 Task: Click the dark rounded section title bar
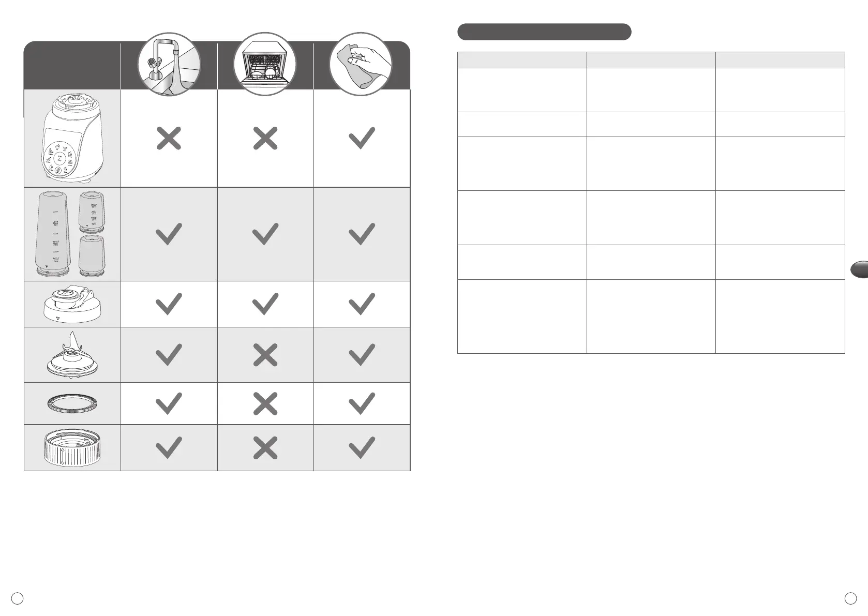[544, 32]
